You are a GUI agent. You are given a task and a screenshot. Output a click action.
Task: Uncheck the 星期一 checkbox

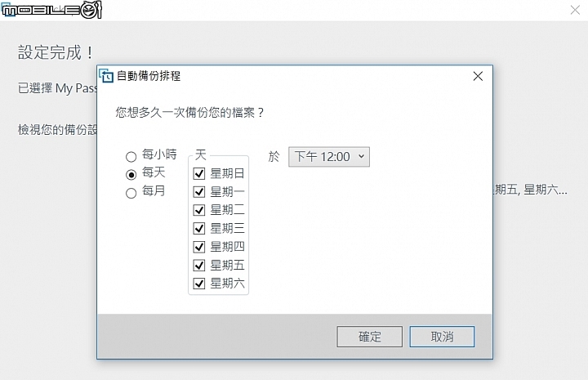[x=199, y=192]
